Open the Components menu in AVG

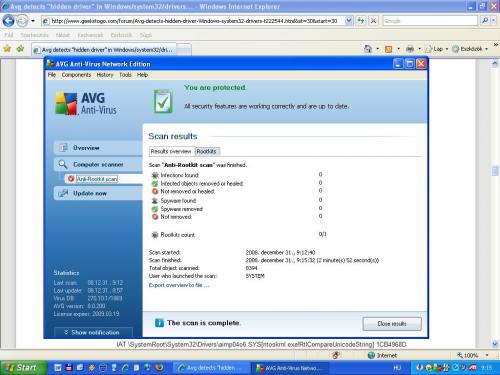point(76,75)
